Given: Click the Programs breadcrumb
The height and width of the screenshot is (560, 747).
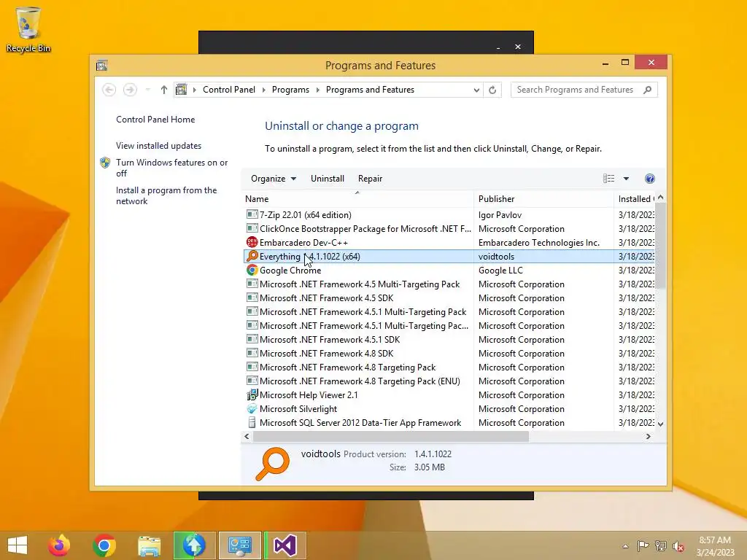Looking at the screenshot, I should click(x=290, y=90).
